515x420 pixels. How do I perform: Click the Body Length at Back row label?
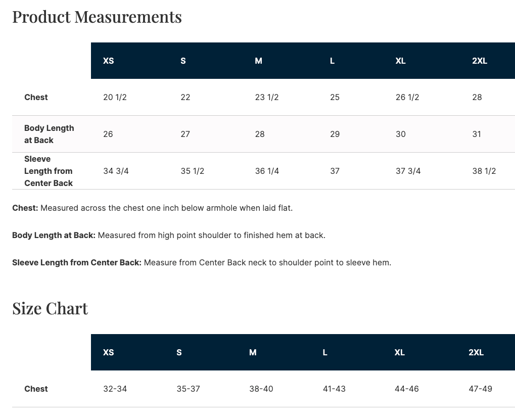(49, 134)
